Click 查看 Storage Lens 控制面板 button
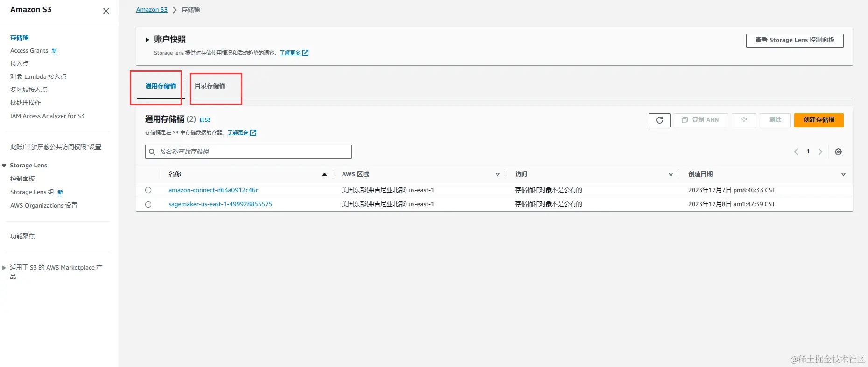This screenshot has width=868, height=367. click(x=795, y=40)
